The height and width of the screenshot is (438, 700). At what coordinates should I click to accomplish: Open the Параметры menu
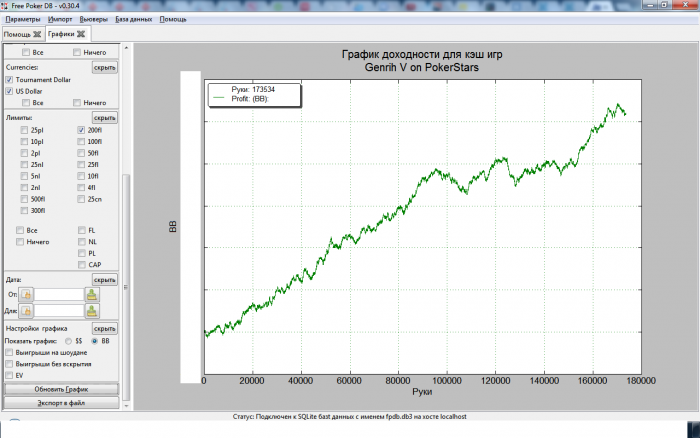pos(23,19)
